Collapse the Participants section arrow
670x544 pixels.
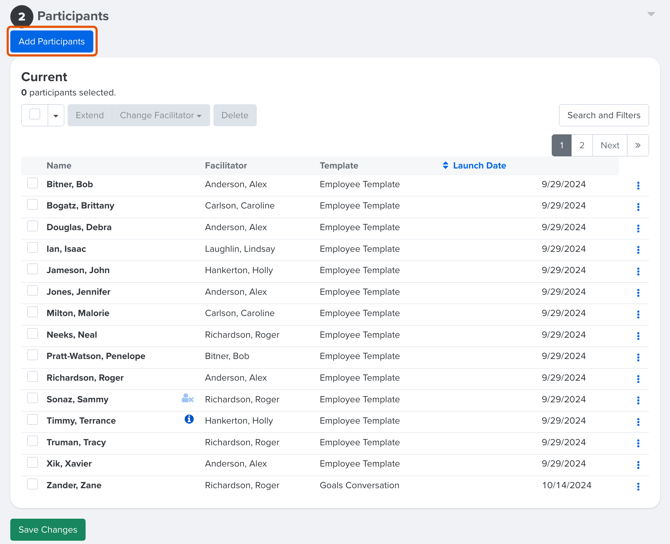[x=651, y=15]
